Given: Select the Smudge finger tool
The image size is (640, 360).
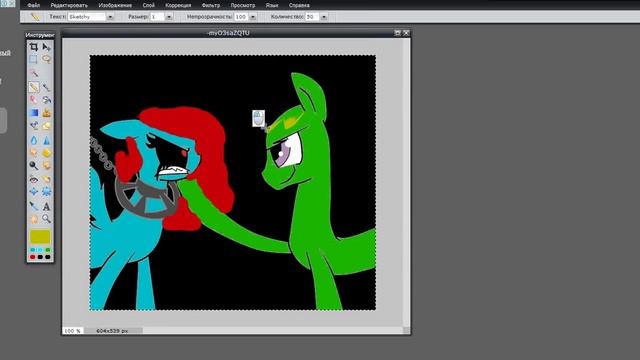Looking at the screenshot, I should click(34, 153).
